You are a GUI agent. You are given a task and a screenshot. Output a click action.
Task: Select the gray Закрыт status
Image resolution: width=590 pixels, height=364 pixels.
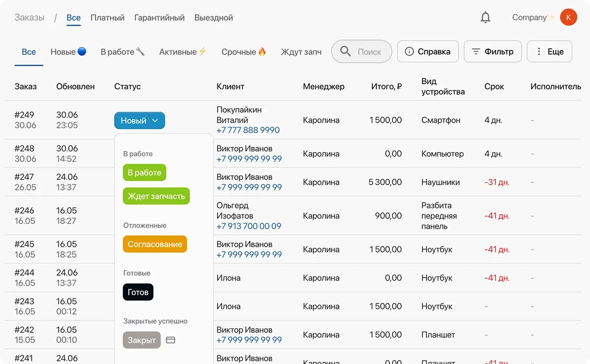point(142,340)
